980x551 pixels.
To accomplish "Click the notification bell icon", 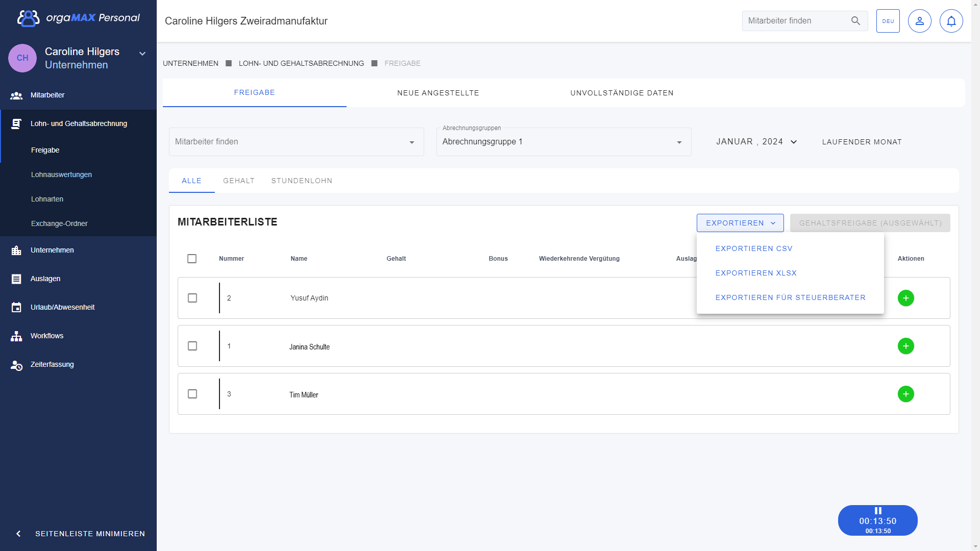I will pyautogui.click(x=951, y=21).
